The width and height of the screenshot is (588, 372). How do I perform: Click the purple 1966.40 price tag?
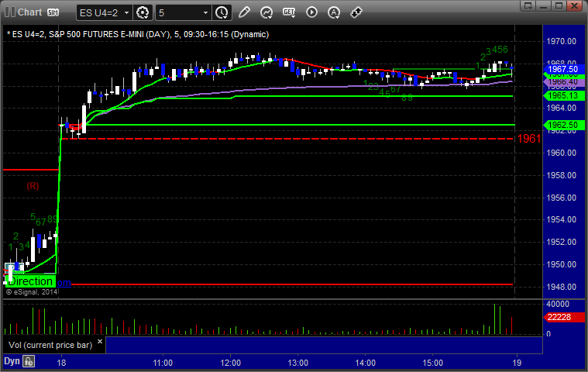pos(563,82)
